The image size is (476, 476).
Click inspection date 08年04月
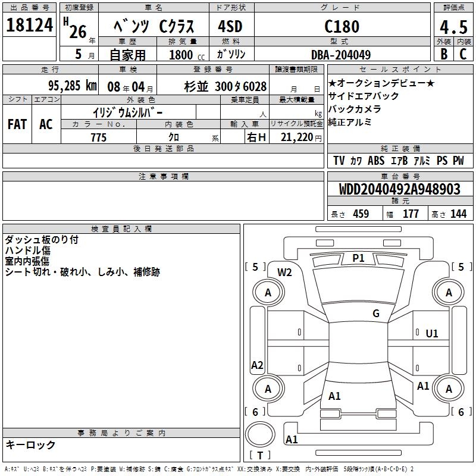[x=130, y=87]
